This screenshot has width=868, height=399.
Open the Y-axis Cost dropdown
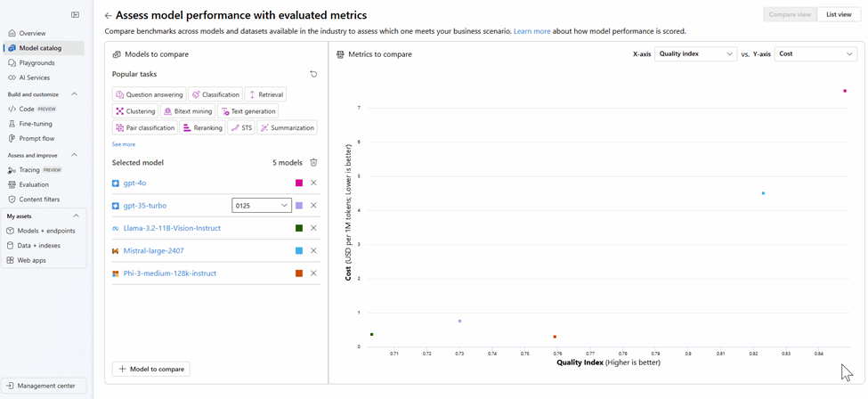[x=815, y=53]
